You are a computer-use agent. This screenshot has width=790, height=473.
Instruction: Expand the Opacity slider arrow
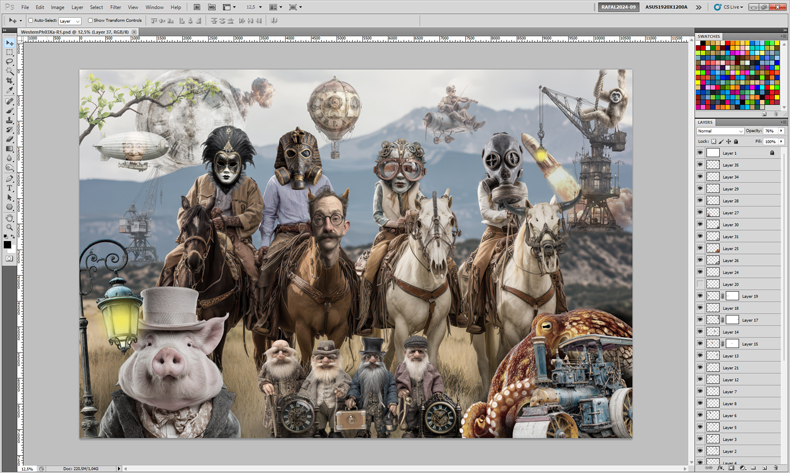781,131
